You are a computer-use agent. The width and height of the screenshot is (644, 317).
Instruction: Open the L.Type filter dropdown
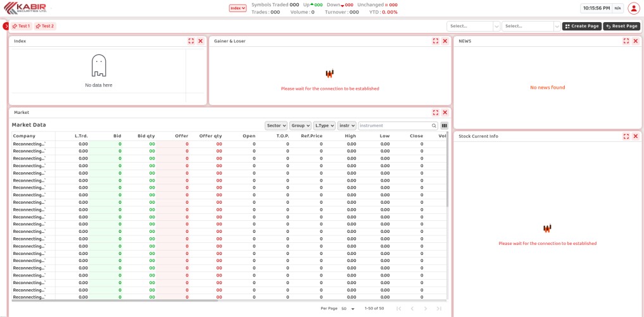(324, 126)
